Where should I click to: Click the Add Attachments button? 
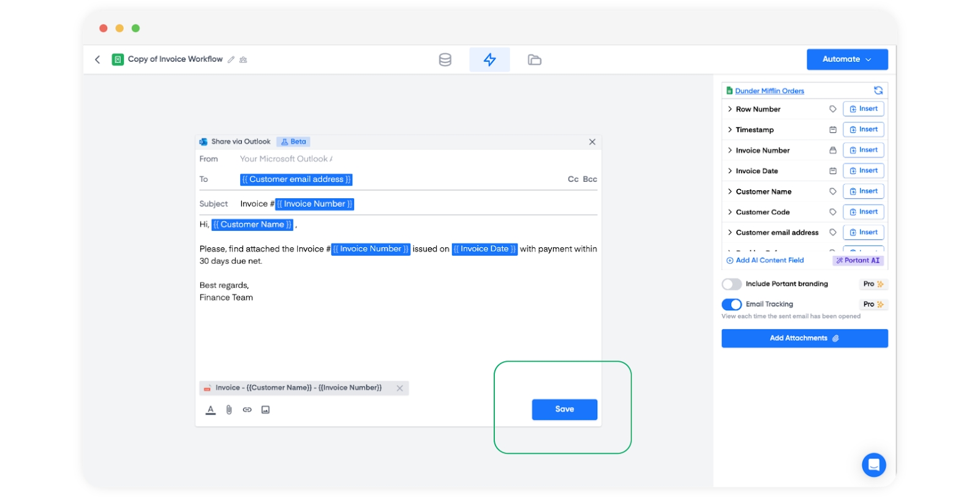pyautogui.click(x=804, y=338)
